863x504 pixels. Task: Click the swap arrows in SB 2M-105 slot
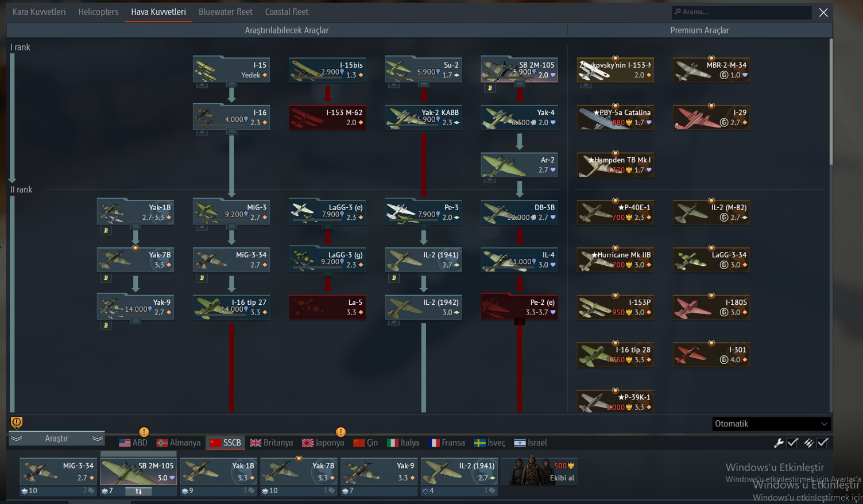point(138,491)
